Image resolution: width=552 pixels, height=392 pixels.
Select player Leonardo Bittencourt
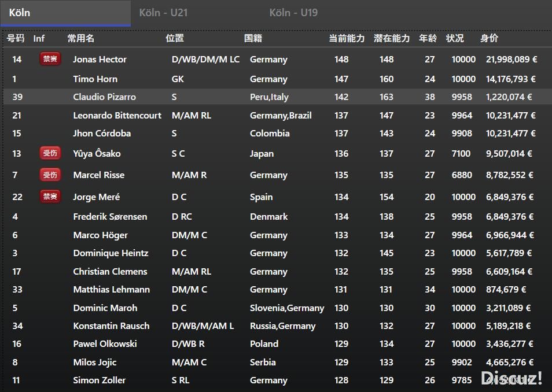point(117,116)
